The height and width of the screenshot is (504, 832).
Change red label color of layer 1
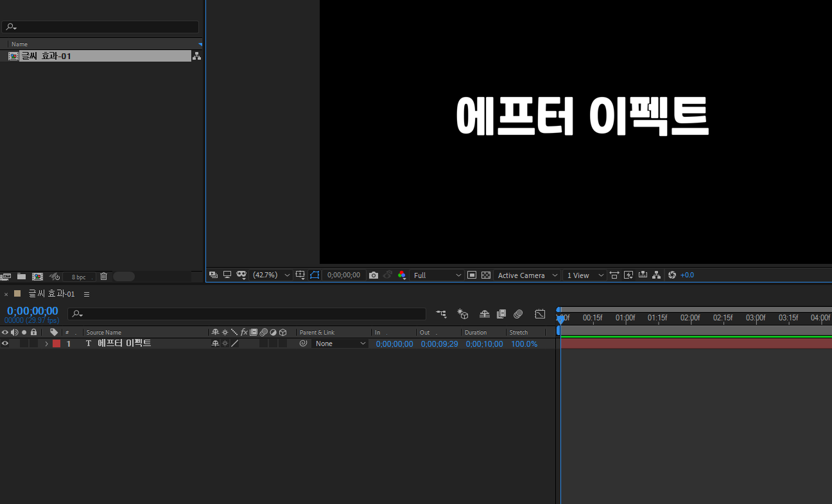(56, 343)
